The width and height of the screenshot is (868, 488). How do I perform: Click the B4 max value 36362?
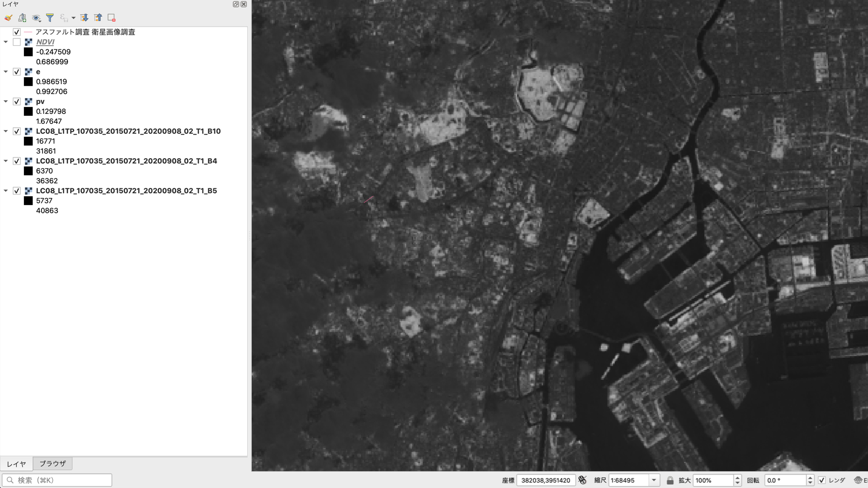[47, 181]
